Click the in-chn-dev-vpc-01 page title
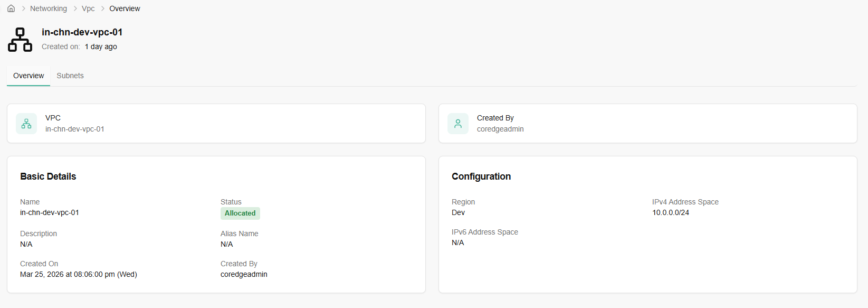The image size is (868, 308). click(x=82, y=32)
